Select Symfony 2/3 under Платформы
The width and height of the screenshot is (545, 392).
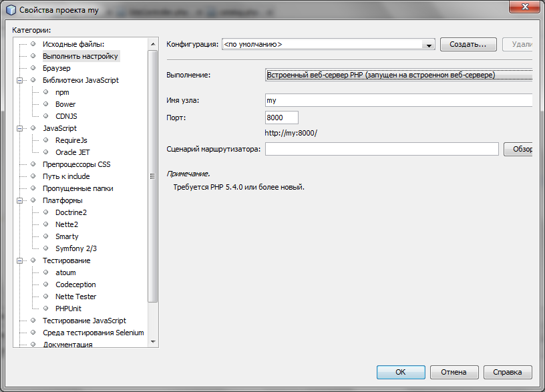76,248
